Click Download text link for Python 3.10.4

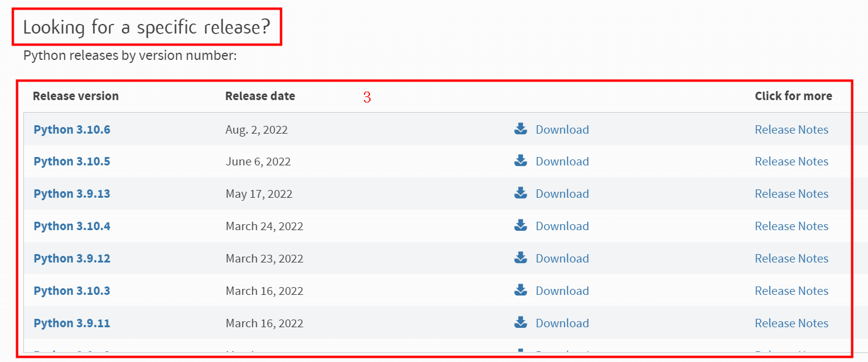pyautogui.click(x=562, y=226)
